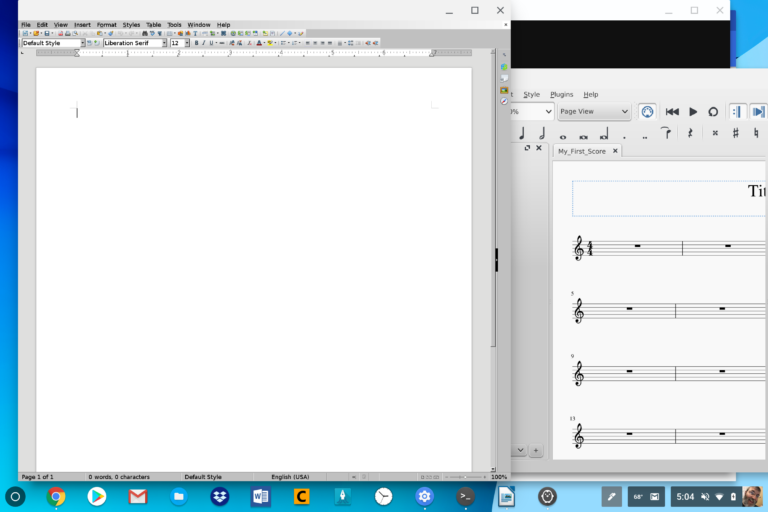Expand the Liberation Serif font name dropdown
The height and width of the screenshot is (512, 768).
point(165,43)
